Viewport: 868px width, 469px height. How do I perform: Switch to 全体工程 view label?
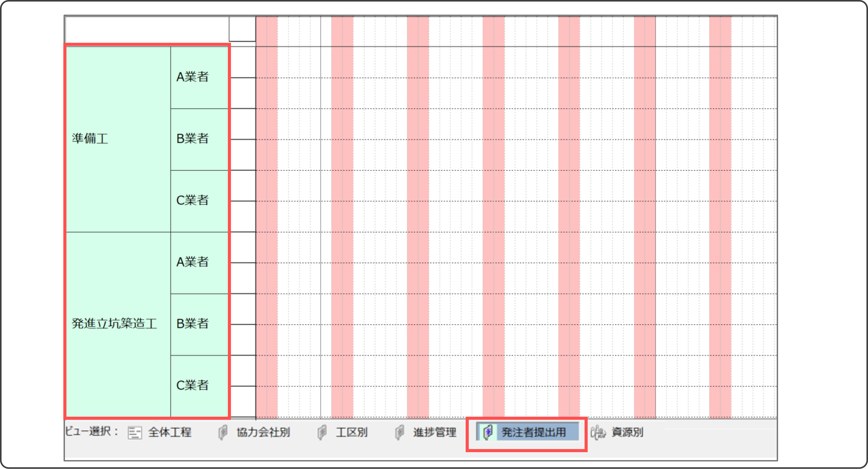coord(169,432)
